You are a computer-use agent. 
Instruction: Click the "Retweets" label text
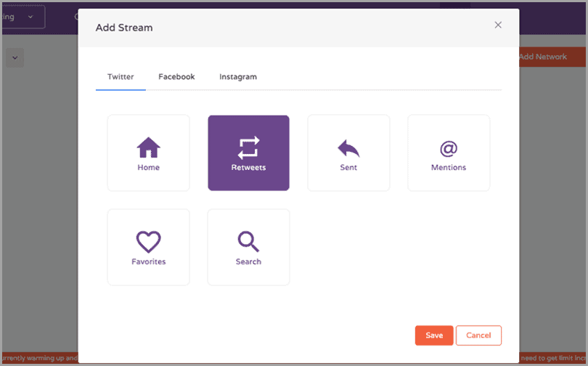[x=248, y=168]
